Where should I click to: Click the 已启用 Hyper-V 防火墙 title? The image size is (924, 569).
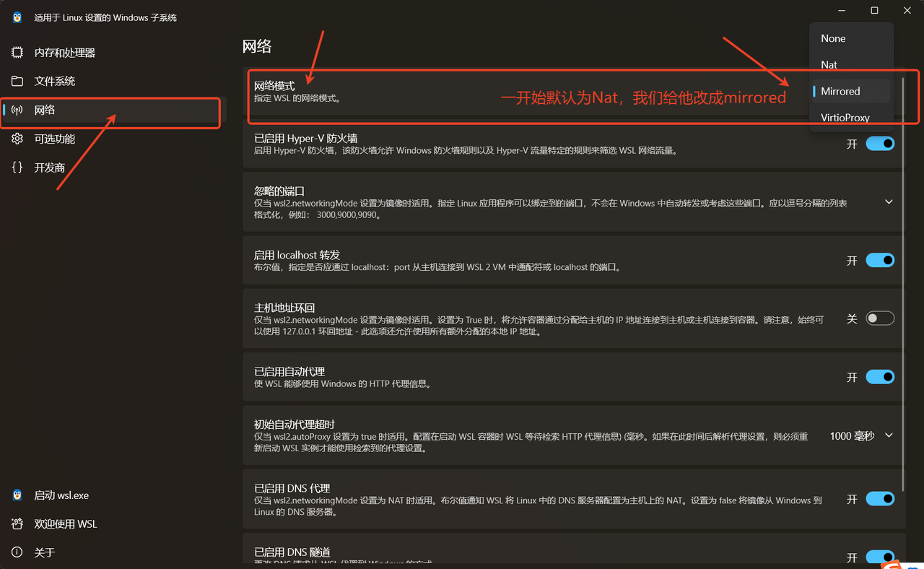[306, 138]
